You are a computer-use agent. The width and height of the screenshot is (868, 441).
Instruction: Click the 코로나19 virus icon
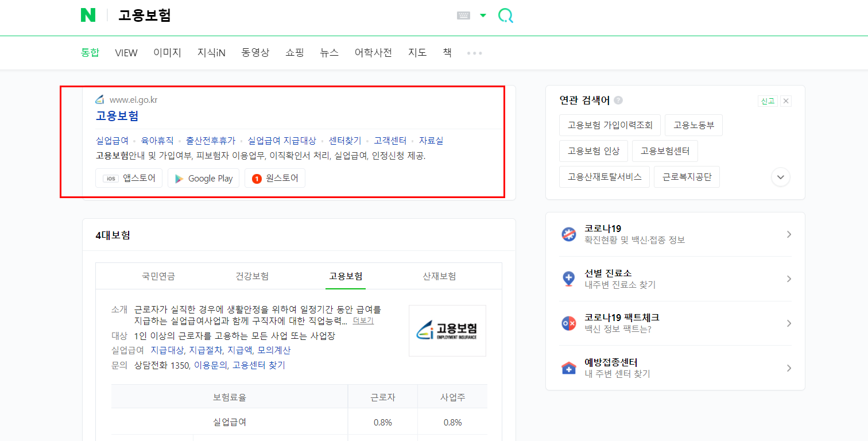click(x=568, y=234)
